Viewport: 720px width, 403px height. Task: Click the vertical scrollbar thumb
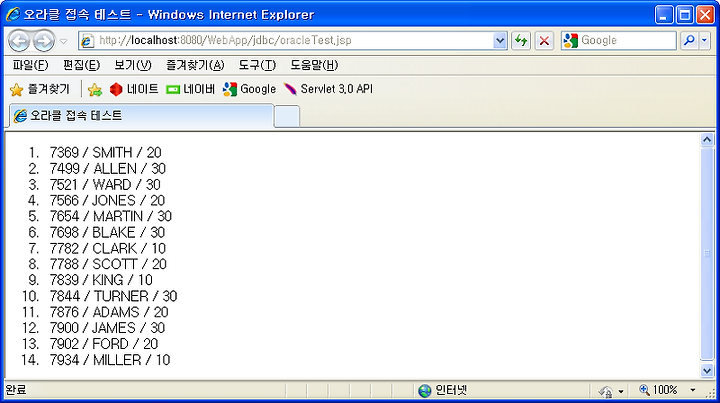pyautogui.click(x=707, y=253)
